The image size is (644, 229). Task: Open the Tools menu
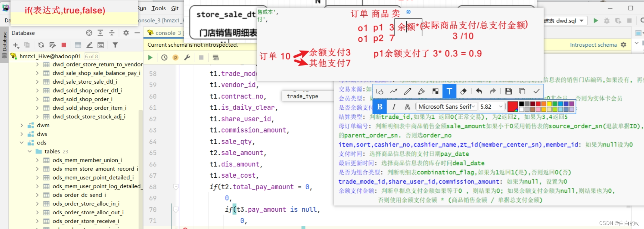click(159, 8)
